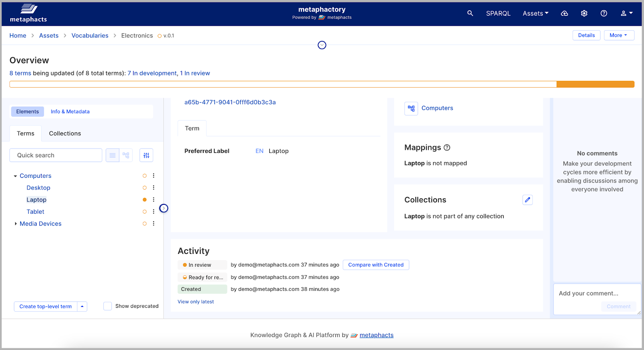Click the help question mark icon in header

pyautogui.click(x=604, y=13)
